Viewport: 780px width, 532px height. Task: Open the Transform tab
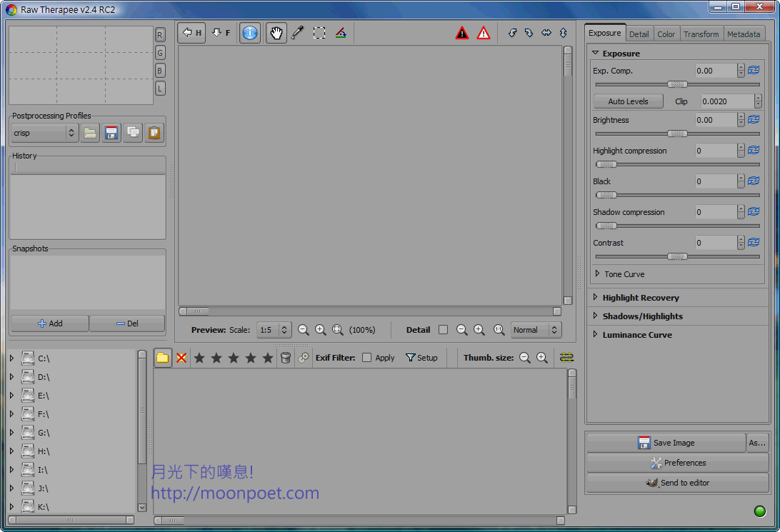point(701,34)
